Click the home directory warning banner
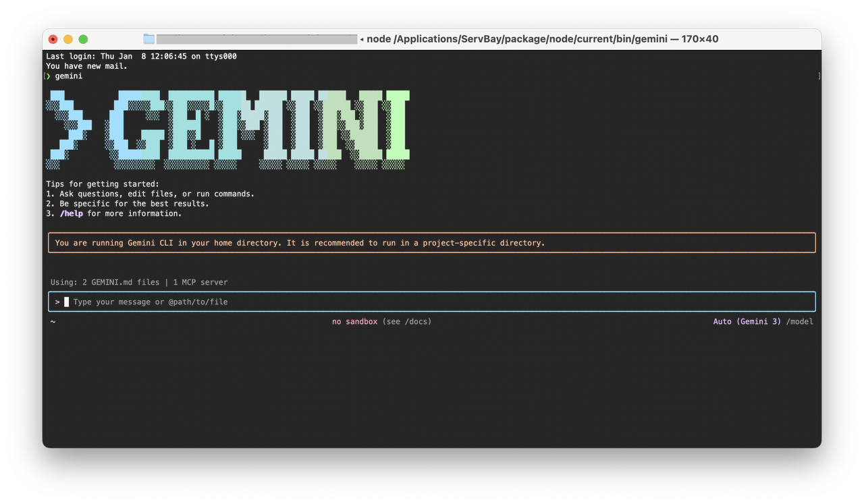The width and height of the screenshot is (864, 504). [432, 243]
